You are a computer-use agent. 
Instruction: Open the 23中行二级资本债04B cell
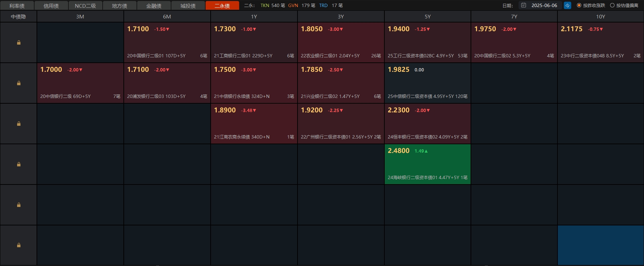601,42
